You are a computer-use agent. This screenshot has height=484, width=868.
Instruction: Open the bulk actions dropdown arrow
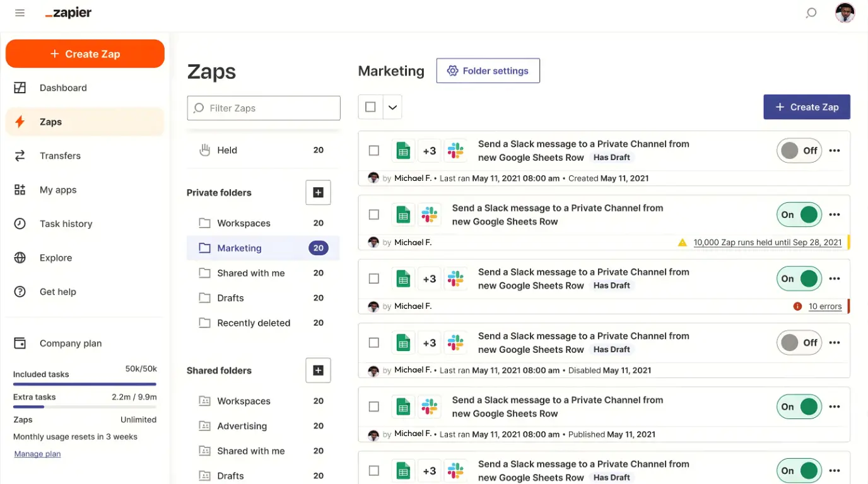(392, 107)
